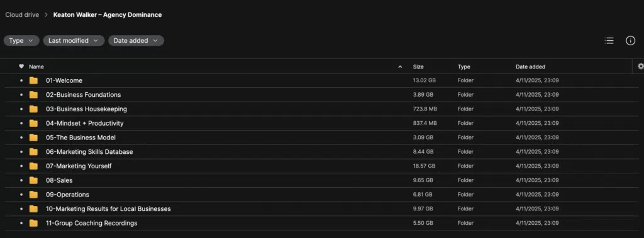Viewport: 644px width, 238px height.
Task: Expand the Date added filter dropdown
Action: [x=136, y=41]
